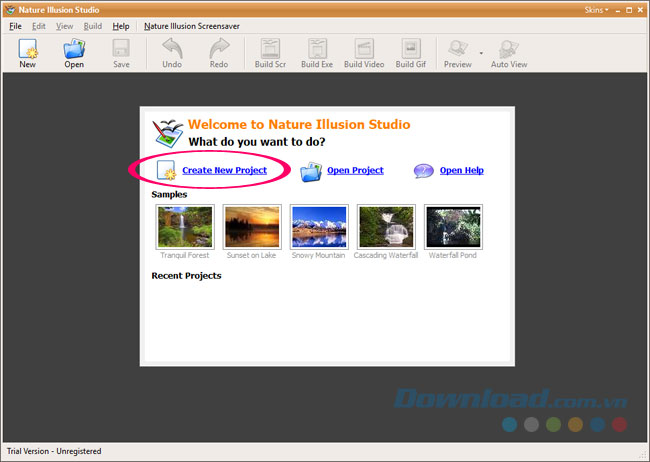Close the Nature Illusion Studio window
This screenshot has height=462, width=650.
tap(640, 10)
